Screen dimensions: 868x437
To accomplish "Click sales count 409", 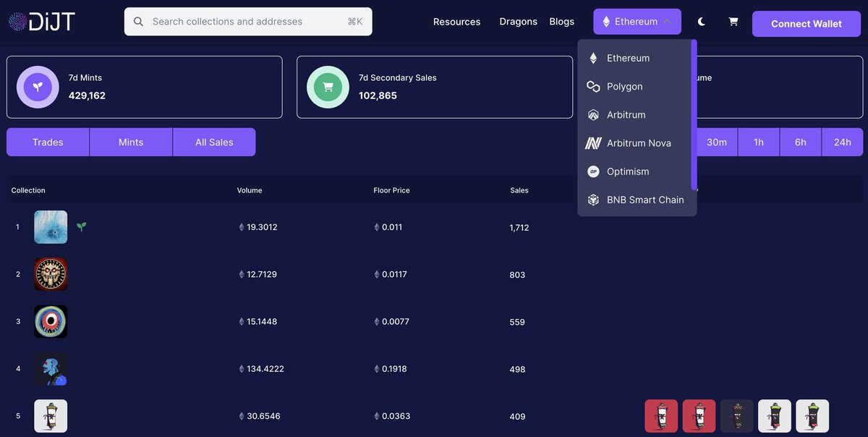I will [x=517, y=417].
